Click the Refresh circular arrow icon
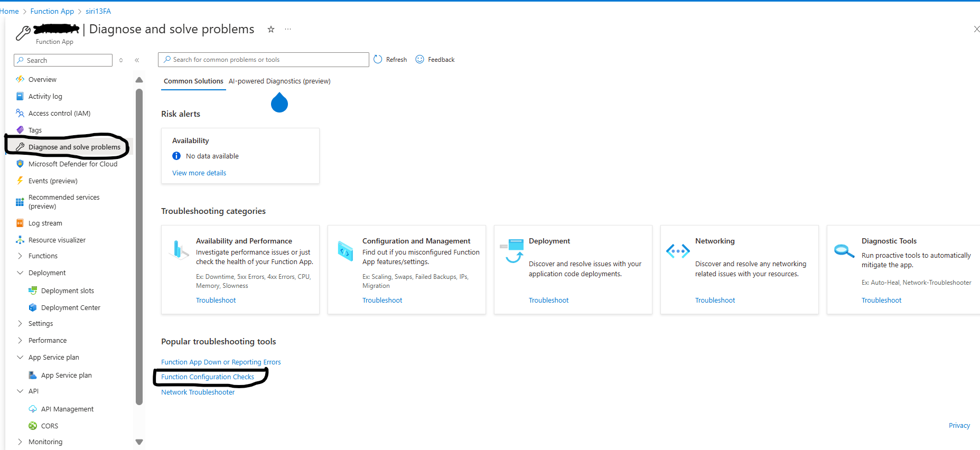 (378, 59)
